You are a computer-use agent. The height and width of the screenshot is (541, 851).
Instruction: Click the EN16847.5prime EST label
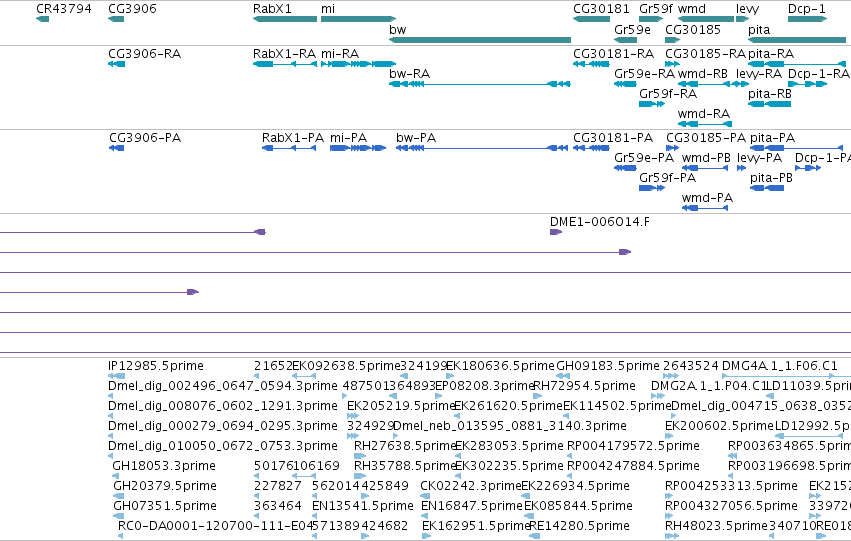(x=472, y=506)
